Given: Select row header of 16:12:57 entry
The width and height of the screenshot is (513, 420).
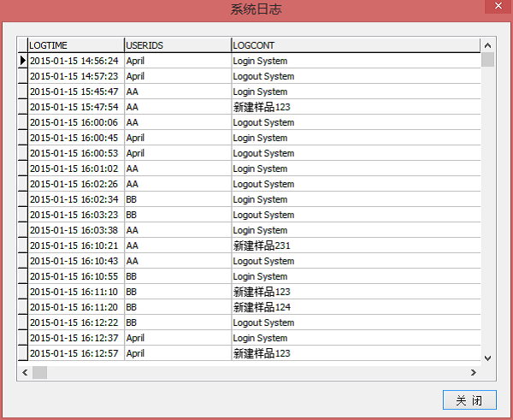Looking at the screenshot, I should tap(23, 353).
